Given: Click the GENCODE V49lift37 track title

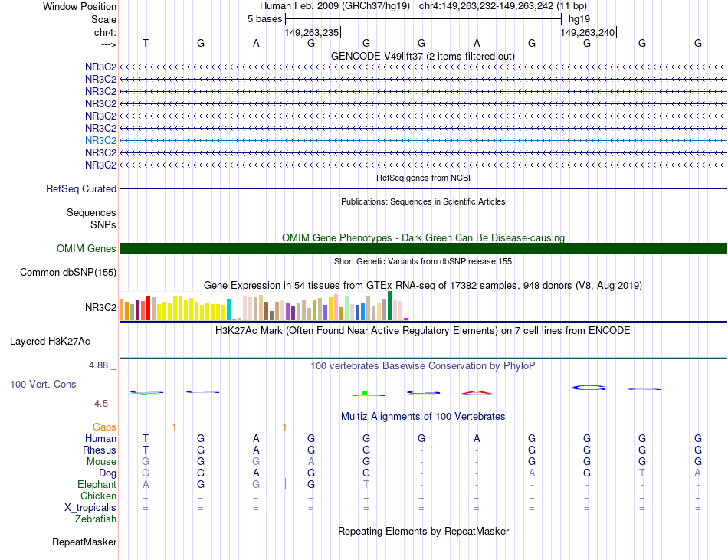Looking at the screenshot, I should coord(423,56).
